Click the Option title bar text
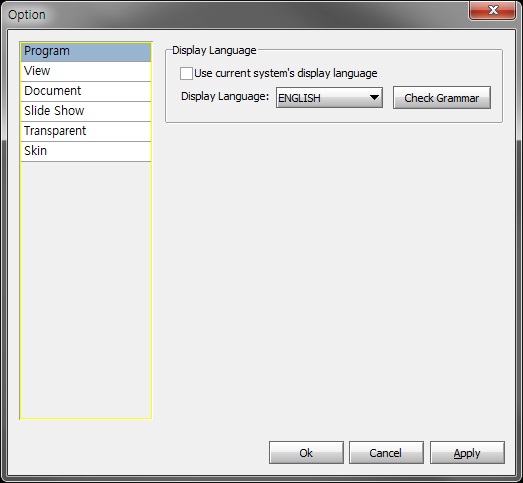 coord(27,15)
